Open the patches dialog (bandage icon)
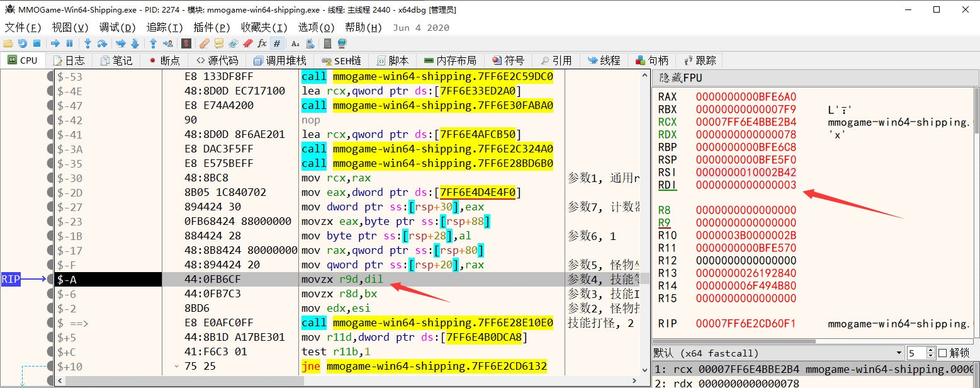The image size is (980, 388). (205, 43)
